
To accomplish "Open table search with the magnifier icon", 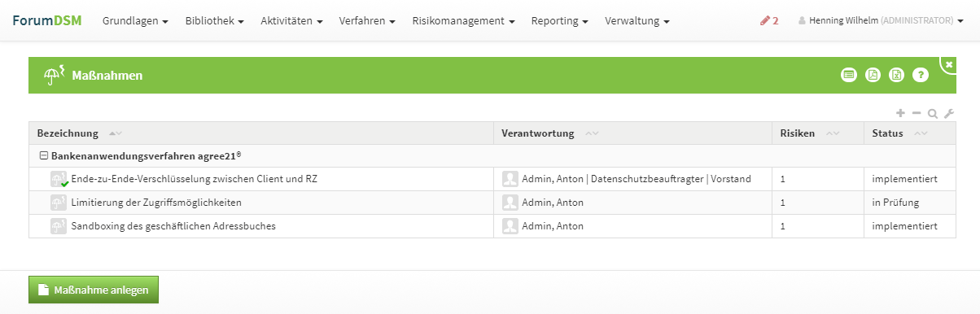I will [x=933, y=114].
